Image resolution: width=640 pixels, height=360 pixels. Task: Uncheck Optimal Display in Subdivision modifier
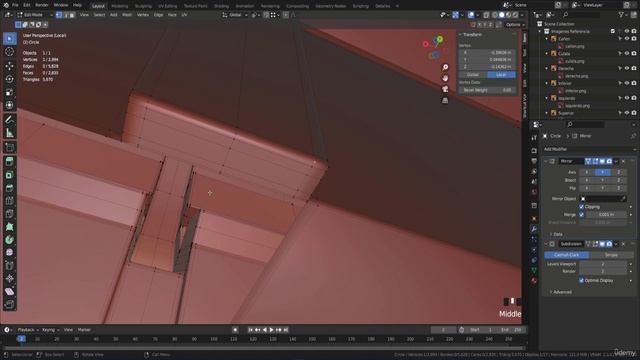(582, 280)
